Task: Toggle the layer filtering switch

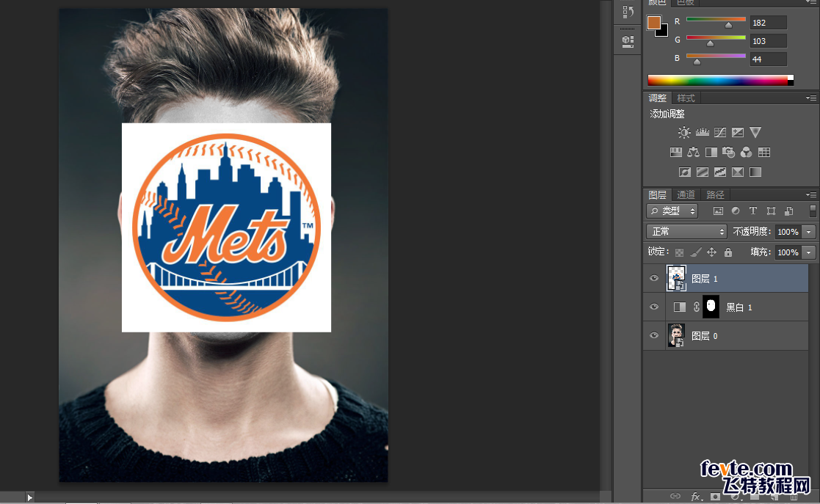Action: click(812, 211)
